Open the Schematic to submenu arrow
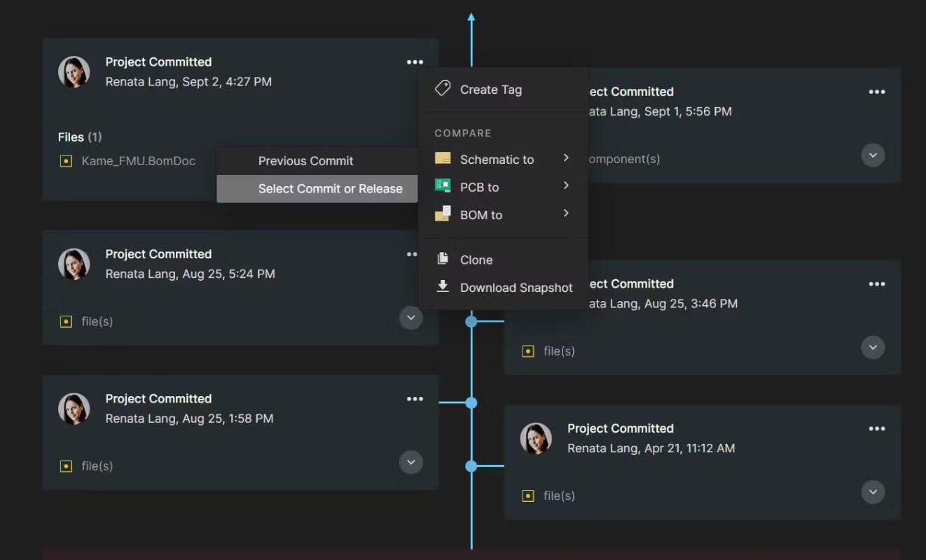926x560 pixels. [x=566, y=158]
